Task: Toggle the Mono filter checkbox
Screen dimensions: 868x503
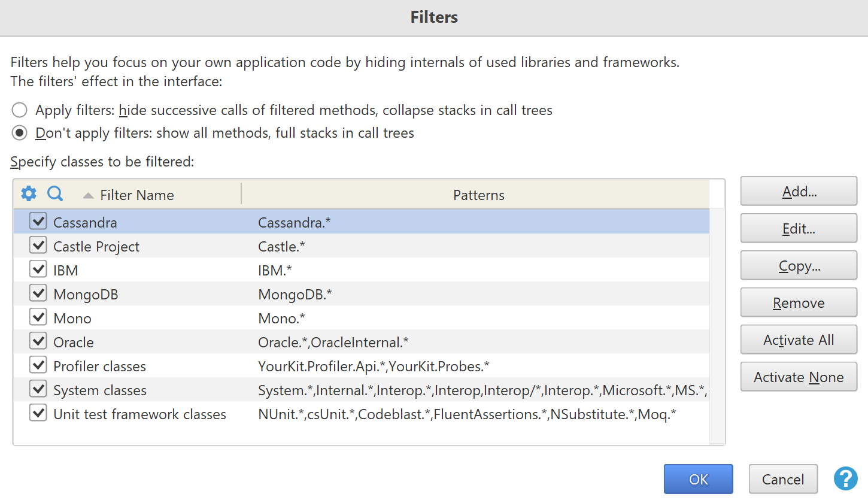Action: pyautogui.click(x=38, y=317)
